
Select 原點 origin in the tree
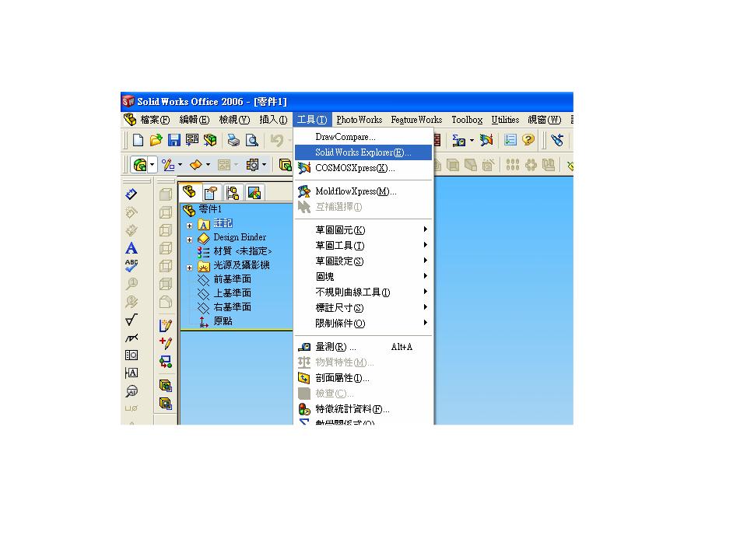pyautogui.click(x=223, y=321)
